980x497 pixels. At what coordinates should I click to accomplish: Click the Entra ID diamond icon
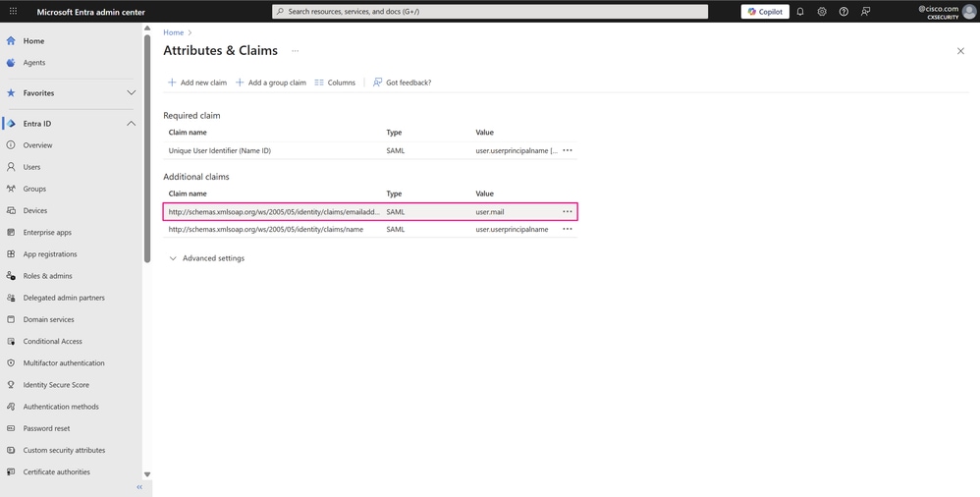pos(11,123)
